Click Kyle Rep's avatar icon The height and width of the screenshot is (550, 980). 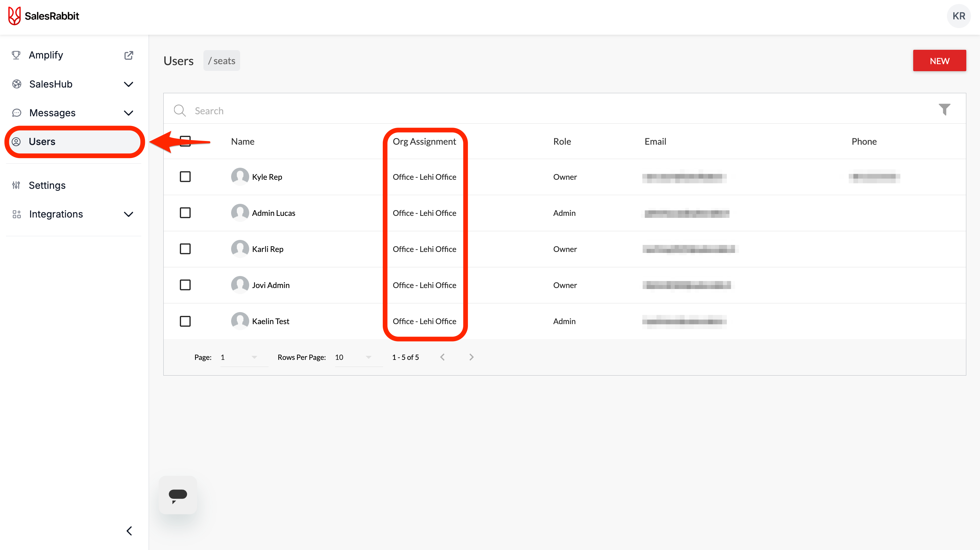tap(240, 177)
